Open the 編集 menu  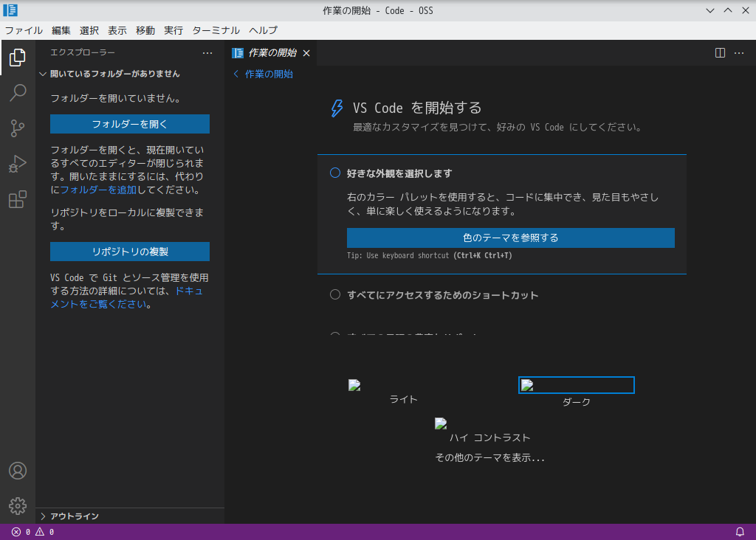pyautogui.click(x=61, y=30)
